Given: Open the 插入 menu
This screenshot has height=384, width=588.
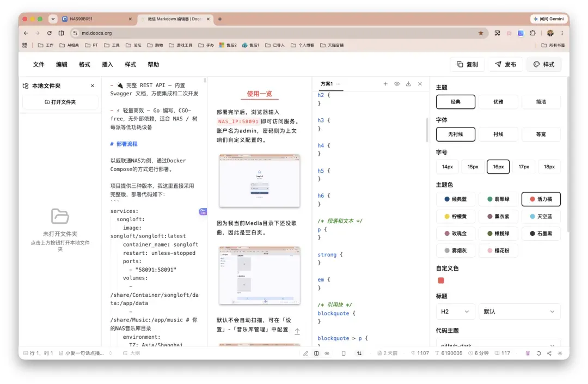Looking at the screenshot, I should (107, 64).
